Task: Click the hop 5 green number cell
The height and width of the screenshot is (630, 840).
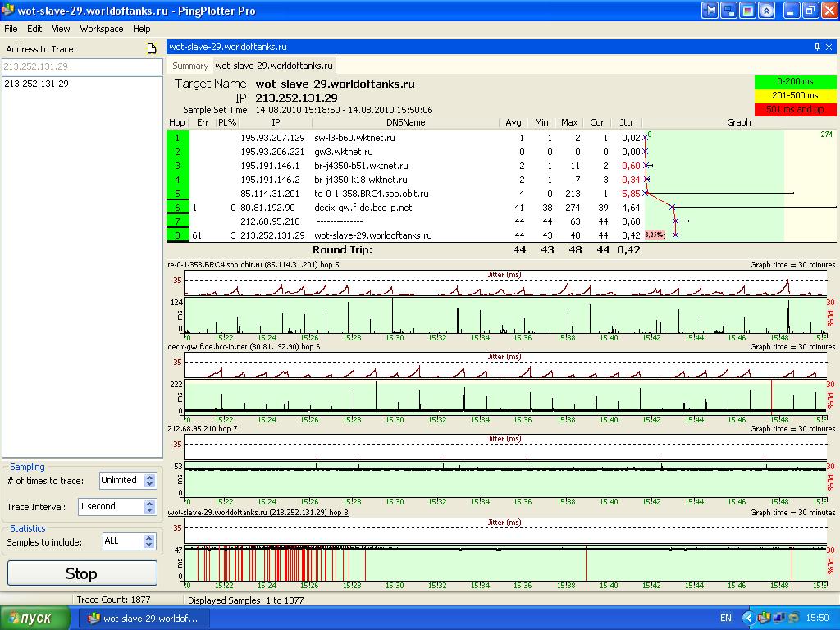Action: (x=177, y=194)
